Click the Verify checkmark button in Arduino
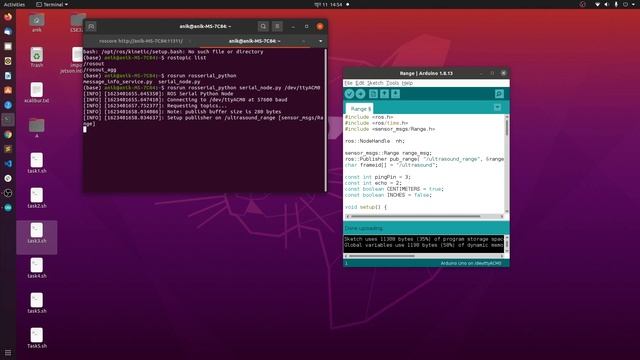This screenshot has height=360, width=640. click(x=349, y=94)
